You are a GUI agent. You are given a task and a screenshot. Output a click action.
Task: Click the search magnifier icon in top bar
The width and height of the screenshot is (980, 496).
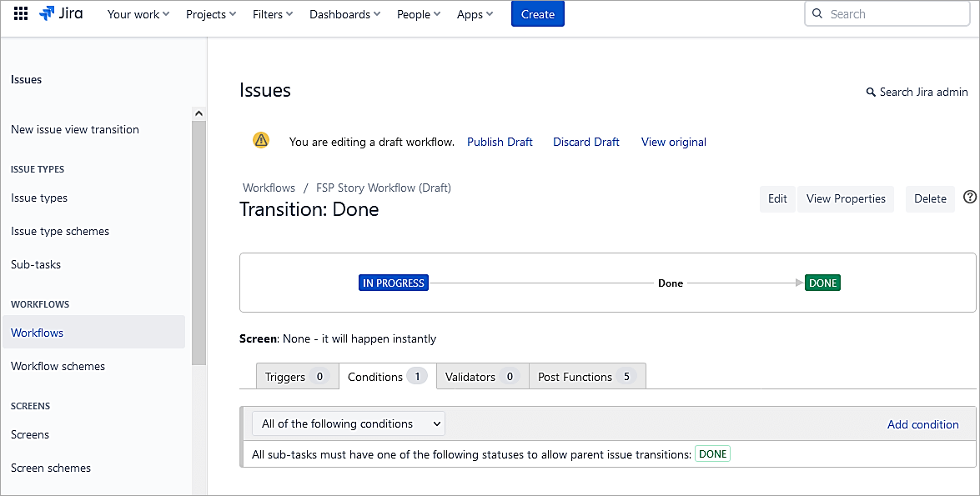click(818, 14)
